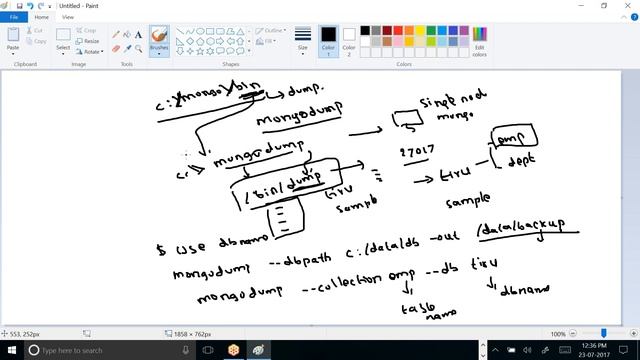This screenshot has height=360, width=640.
Task: Open Task View on the taskbar
Action: [x=208, y=350]
